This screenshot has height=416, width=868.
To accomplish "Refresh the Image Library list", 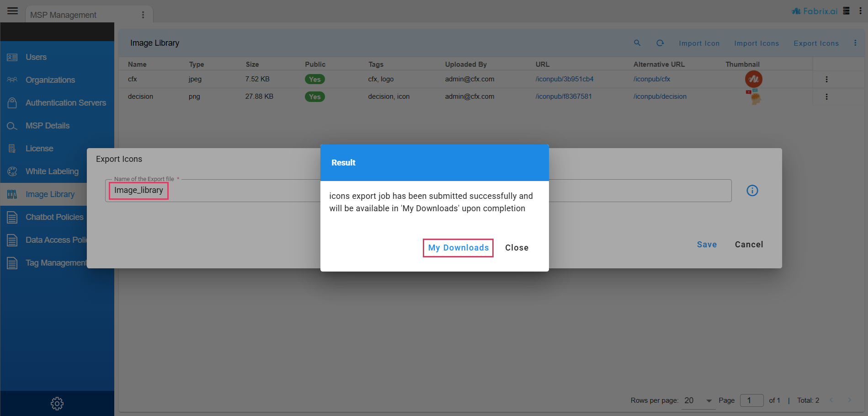I will tap(660, 43).
